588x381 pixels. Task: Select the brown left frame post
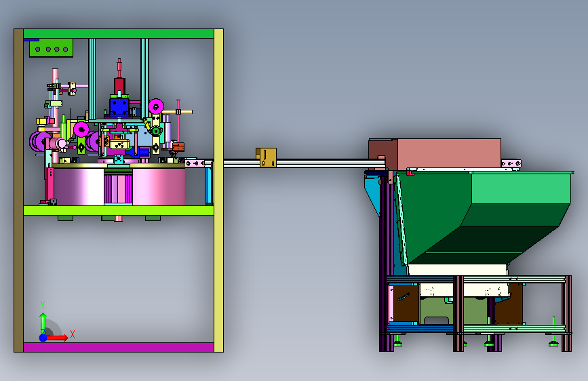pyautogui.click(x=19, y=190)
